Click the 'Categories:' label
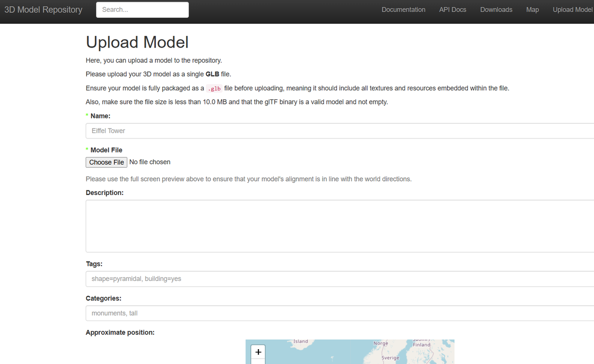 pos(103,298)
